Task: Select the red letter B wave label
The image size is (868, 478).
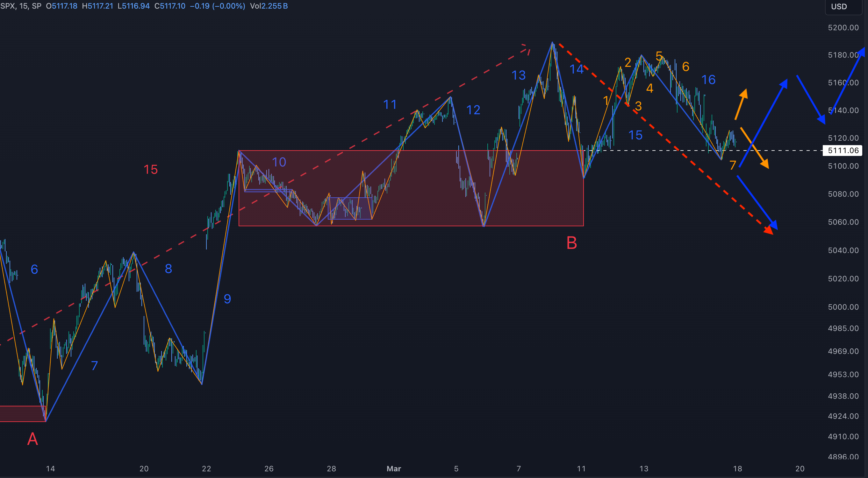Action: pyautogui.click(x=571, y=243)
